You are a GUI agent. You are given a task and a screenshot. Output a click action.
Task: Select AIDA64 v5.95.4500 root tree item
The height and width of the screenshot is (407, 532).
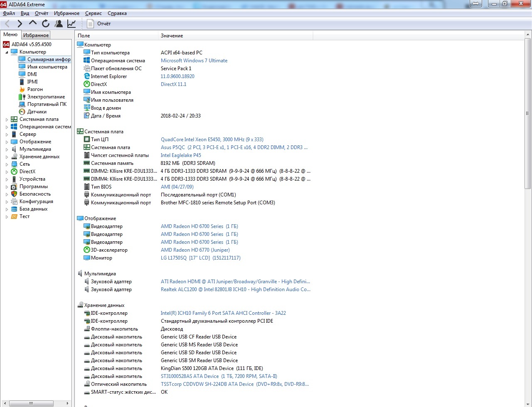click(x=32, y=44)
